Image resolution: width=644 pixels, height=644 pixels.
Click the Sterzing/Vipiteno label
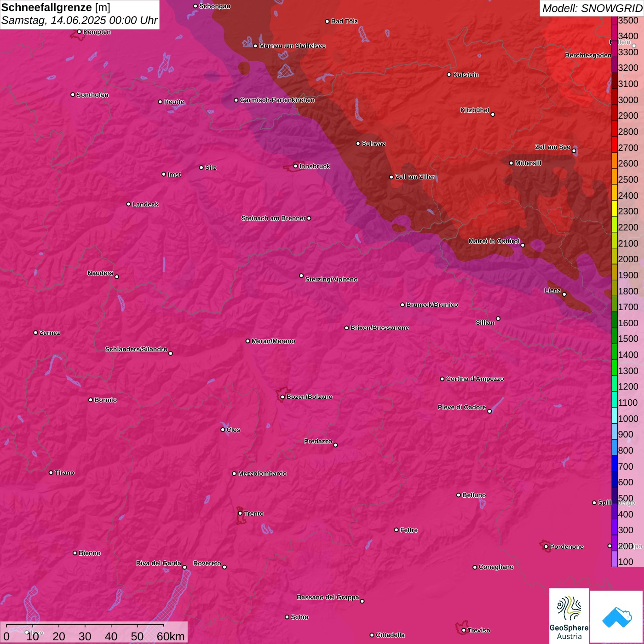[331, 279]
